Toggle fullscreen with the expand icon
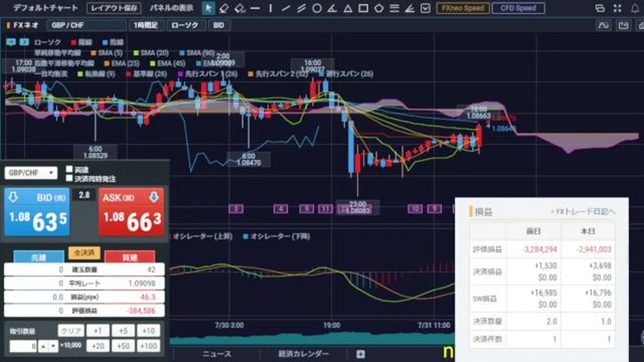 [x=617, y=8]
